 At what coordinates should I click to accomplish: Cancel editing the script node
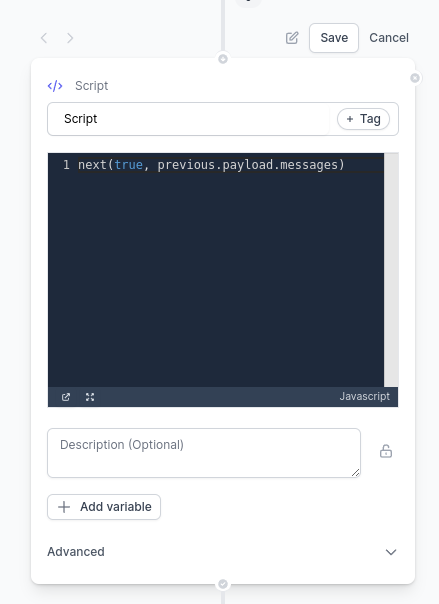pos(389,38)
